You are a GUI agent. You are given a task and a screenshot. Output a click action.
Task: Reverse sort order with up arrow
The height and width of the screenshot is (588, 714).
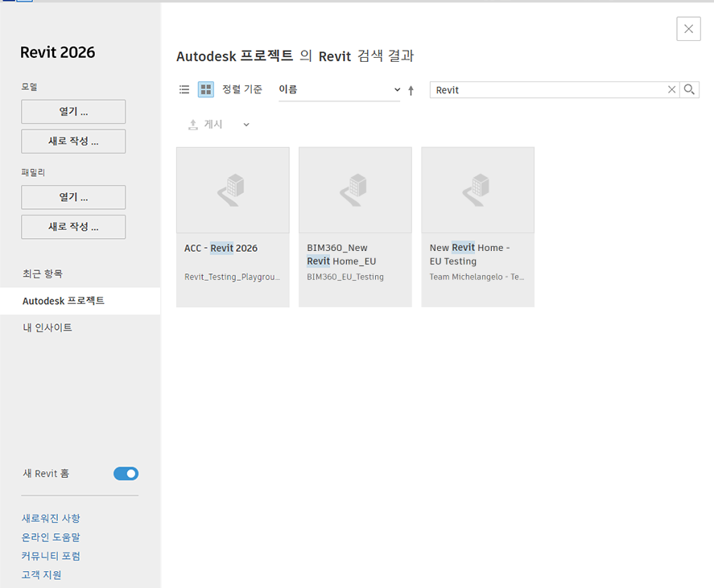point(411,90)
